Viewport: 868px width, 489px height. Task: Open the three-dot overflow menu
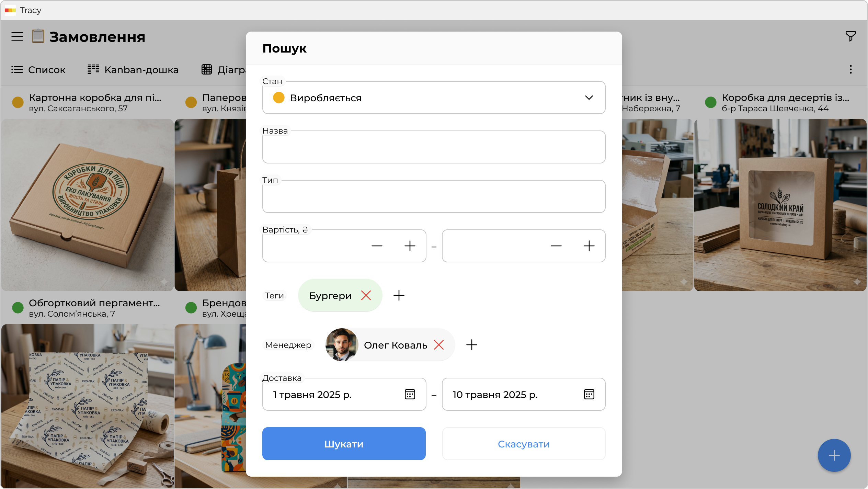coord(850,69)
